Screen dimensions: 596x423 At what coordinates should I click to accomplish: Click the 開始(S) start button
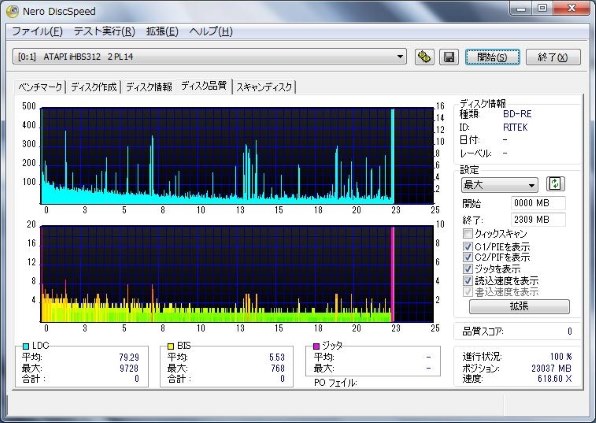pos(492,57)
